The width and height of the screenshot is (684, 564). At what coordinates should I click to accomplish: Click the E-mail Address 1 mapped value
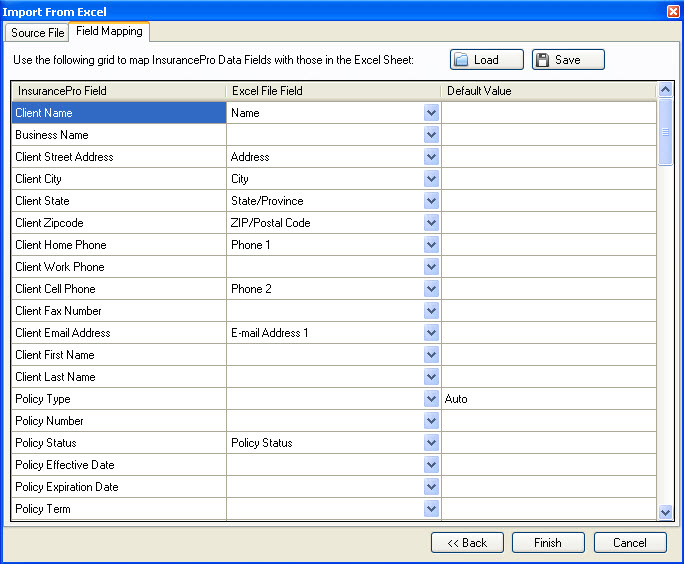point(270,333)
